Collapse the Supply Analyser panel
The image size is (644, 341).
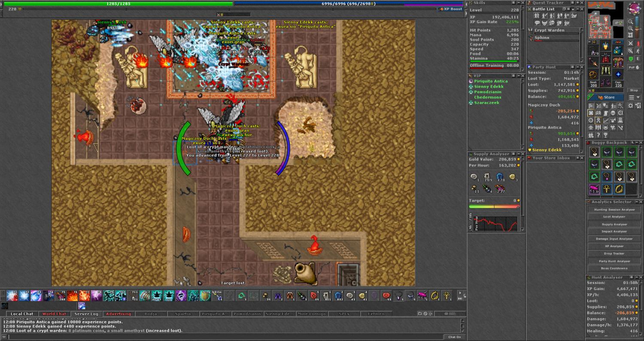pos(519,154)
